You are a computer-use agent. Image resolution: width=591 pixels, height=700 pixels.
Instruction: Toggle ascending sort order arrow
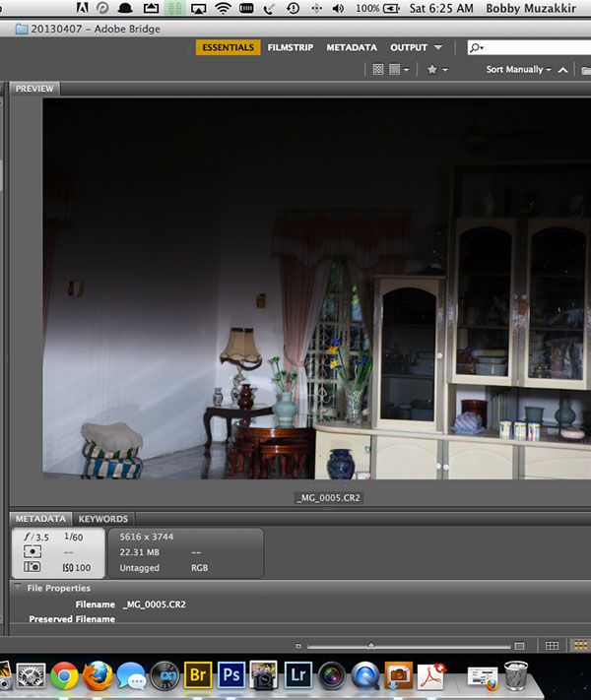(x=562, y=70)
